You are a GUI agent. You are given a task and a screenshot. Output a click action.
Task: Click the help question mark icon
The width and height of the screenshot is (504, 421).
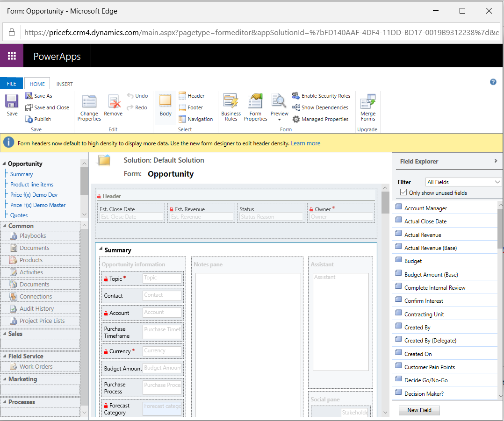[x=493, y=82]
